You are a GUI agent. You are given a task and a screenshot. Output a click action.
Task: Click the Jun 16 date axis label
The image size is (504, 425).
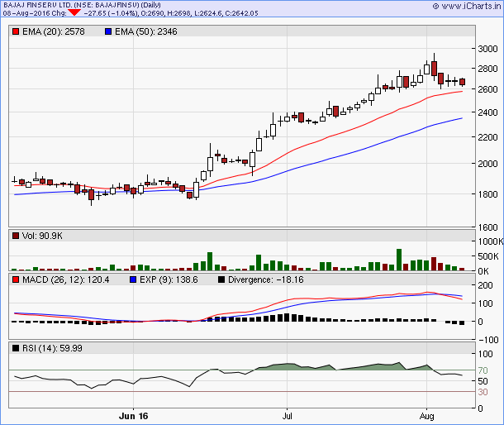tap(133, 416)
